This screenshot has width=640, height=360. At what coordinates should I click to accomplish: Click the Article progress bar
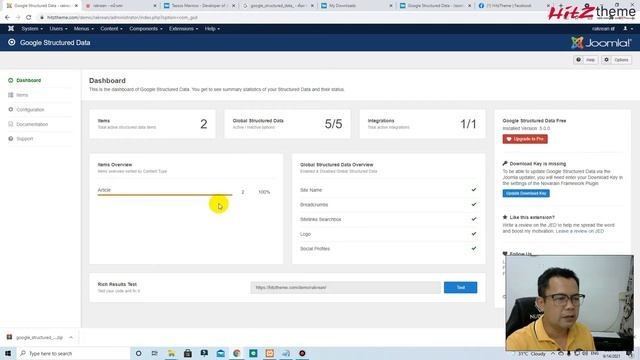point(164,195)
